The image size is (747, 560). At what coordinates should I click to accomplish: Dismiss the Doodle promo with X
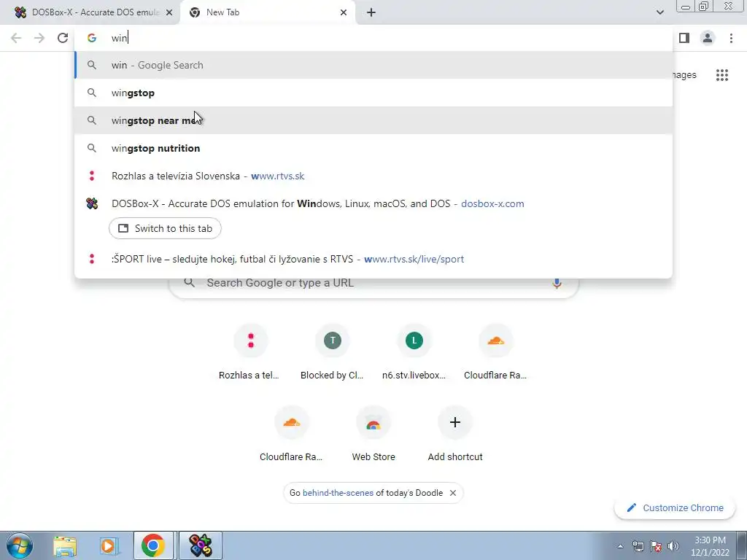453,493
